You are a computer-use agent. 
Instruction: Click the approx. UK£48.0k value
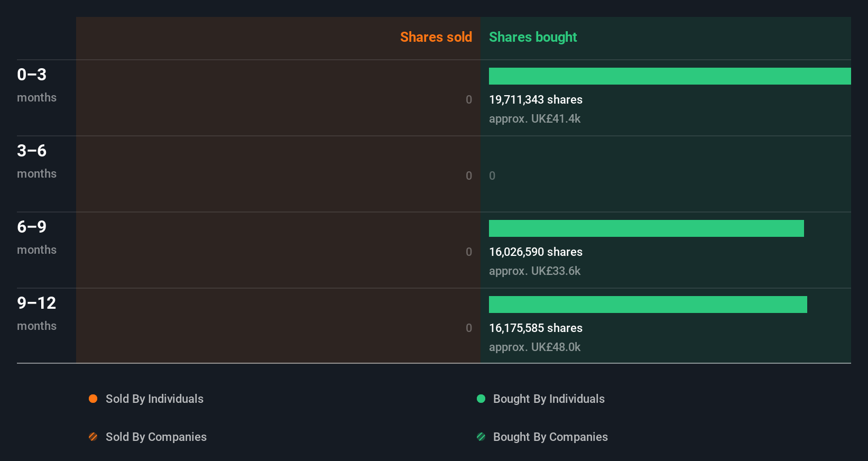(534, 347)
